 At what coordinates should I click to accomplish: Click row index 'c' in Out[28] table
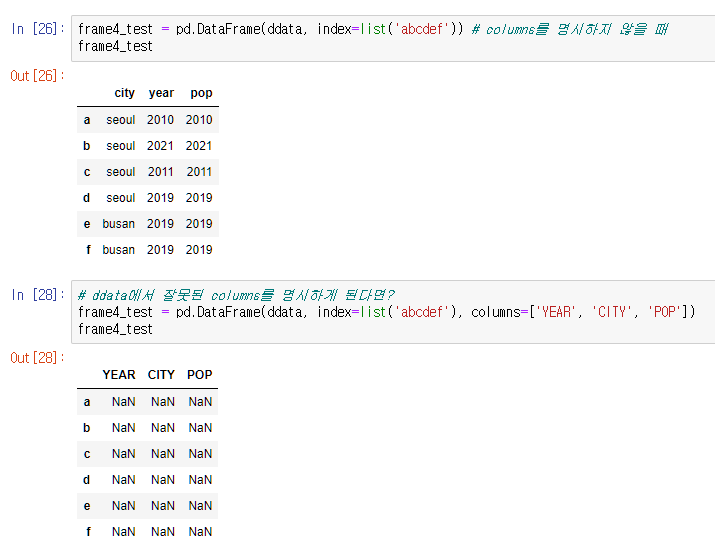click(x=87, y=454)
